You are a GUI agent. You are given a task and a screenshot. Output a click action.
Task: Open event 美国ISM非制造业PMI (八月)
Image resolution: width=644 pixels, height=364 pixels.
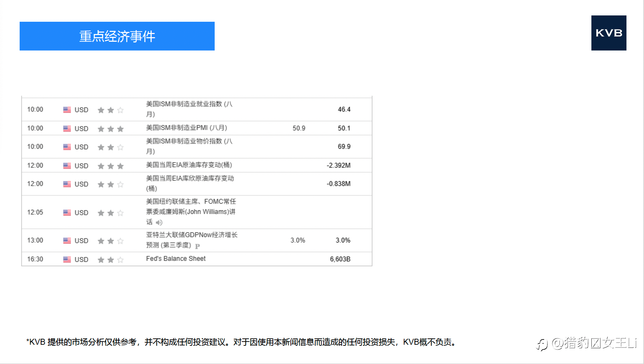[x=187, y=128]
